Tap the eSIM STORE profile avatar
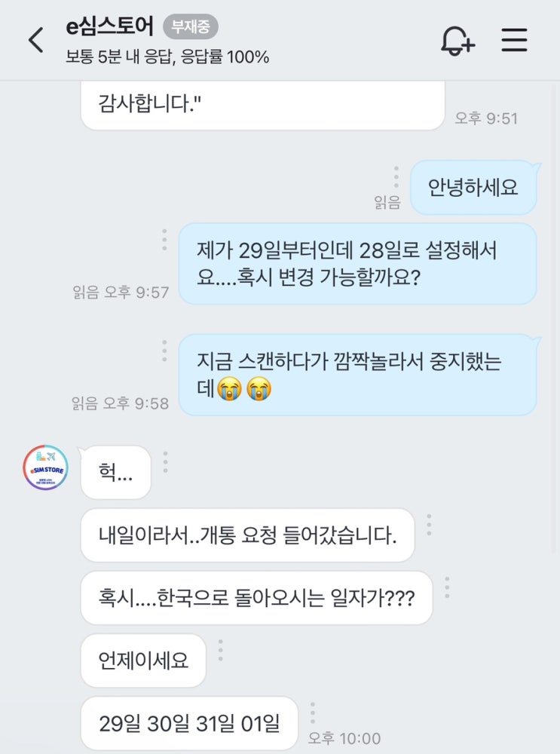This screenshot has height=754, width=560. tap(45, 467)
